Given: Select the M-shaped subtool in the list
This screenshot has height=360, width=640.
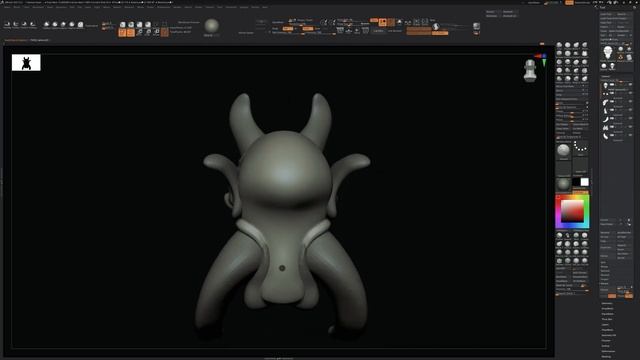Looking at the screenshot, I should tap(605, 127).
